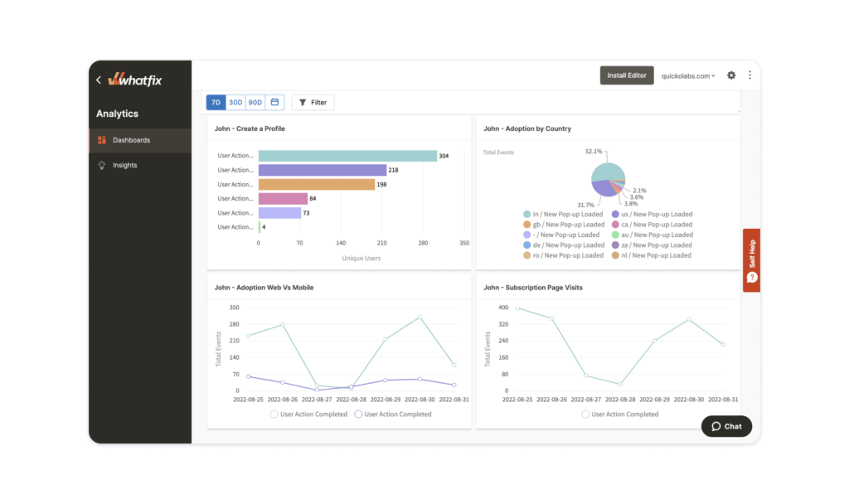Image resolution: width=849 pixels, height=504 pixels.
Task: Click the Analytics sidebar heading
Action: click(117, 114)
